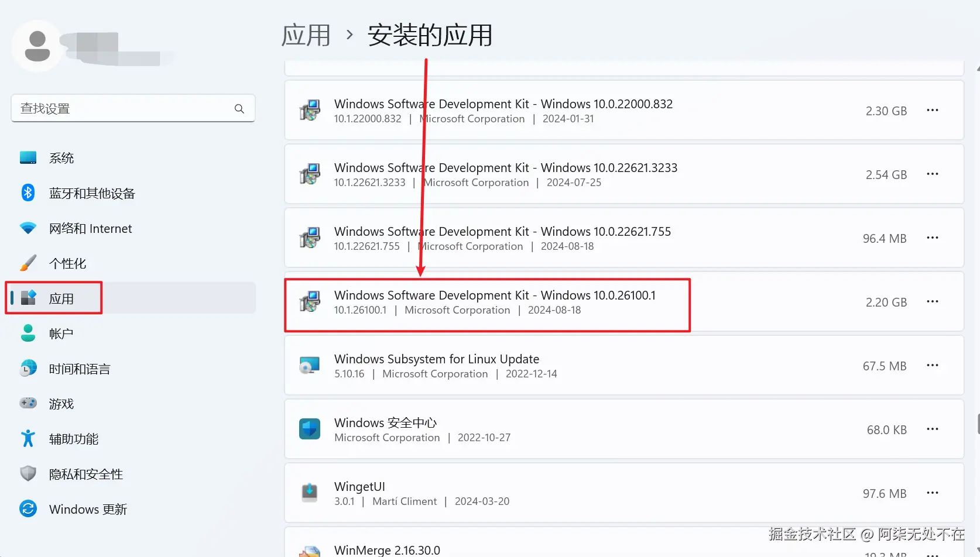Open 蓝牙和其他设备 settings

click(x=133, y=193)
